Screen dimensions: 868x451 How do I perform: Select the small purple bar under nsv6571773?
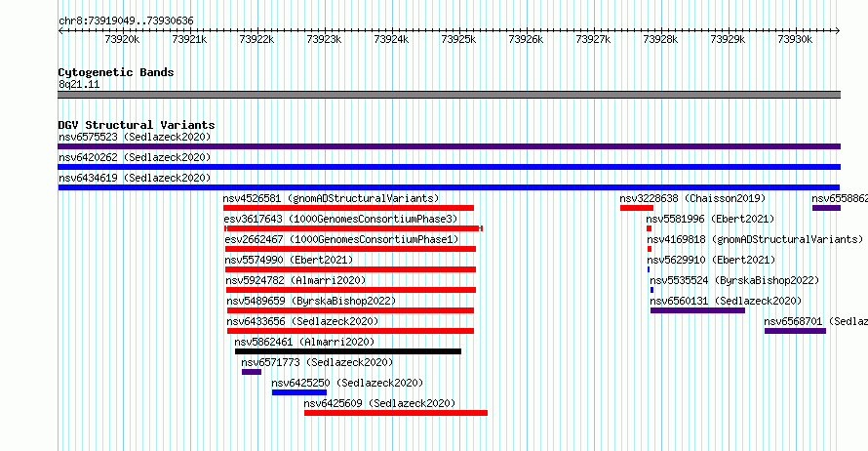[x=252, y=372]
